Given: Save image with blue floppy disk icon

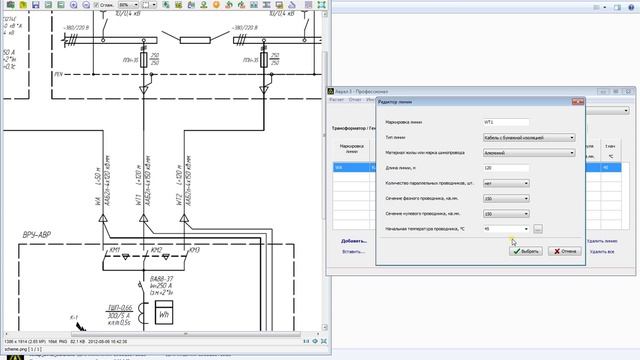Looking at the screenshot, I should [x=36, y=4].
